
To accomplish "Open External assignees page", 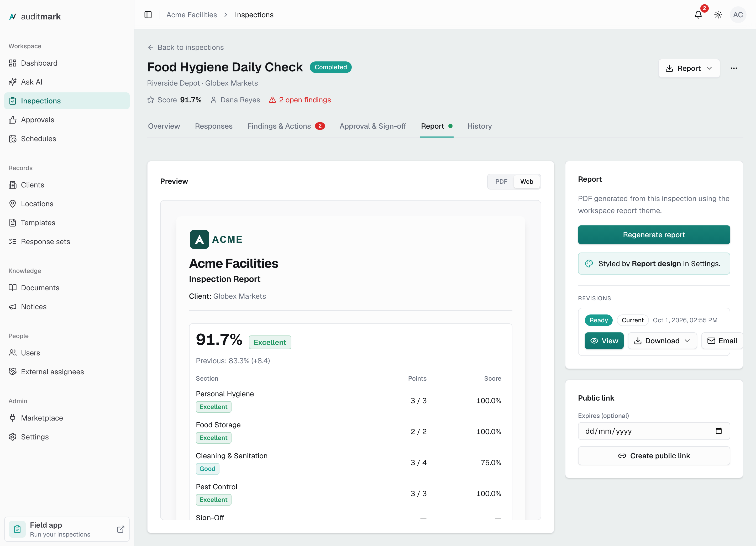I will pyautogui.click(x=67, y=372).
